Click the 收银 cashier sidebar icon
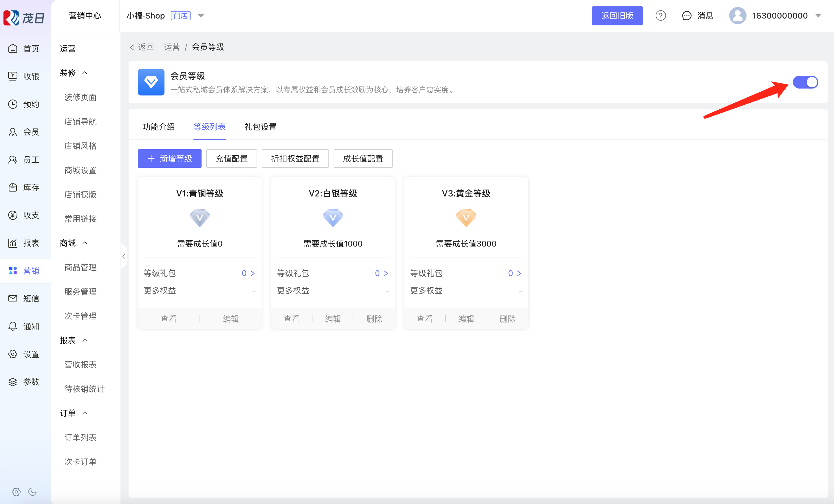The height and width of the screenshot is (504, 834). (x=13, y=76)
